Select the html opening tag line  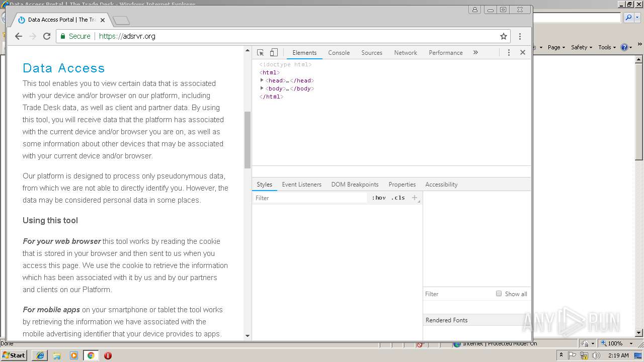pos(270,72)
